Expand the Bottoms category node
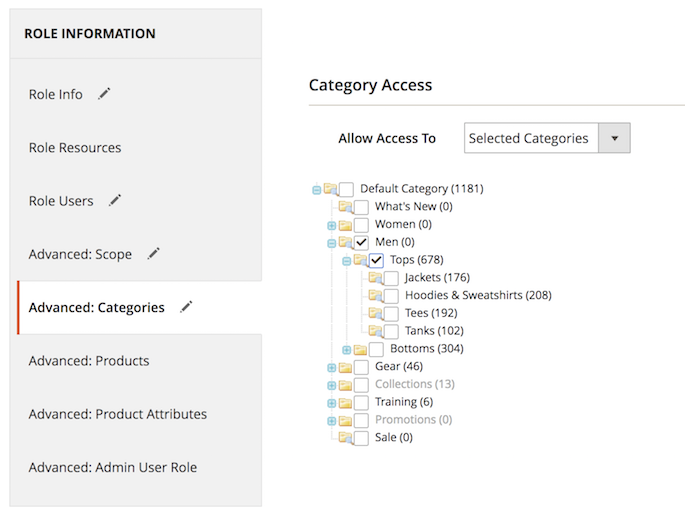 pos(347,349)
